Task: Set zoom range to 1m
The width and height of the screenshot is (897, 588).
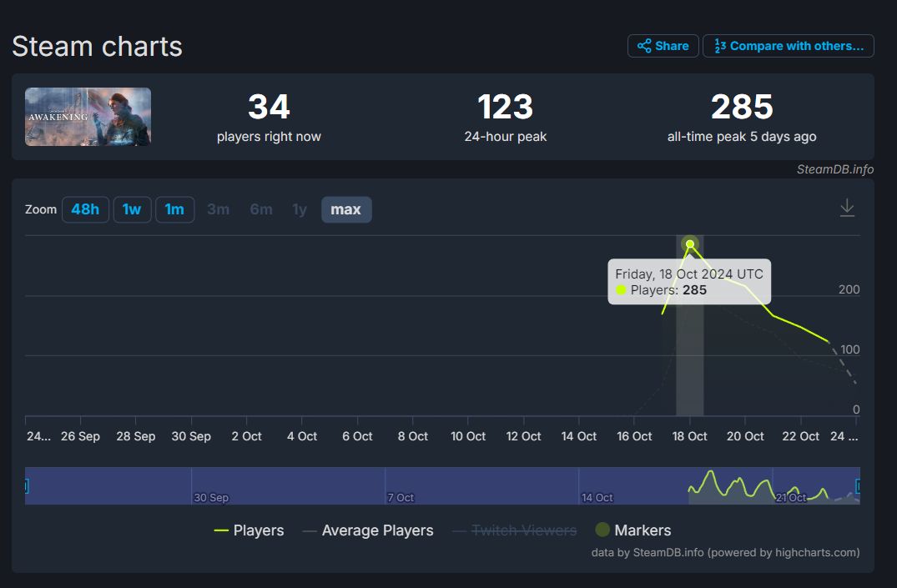Action: pos(175,209)
